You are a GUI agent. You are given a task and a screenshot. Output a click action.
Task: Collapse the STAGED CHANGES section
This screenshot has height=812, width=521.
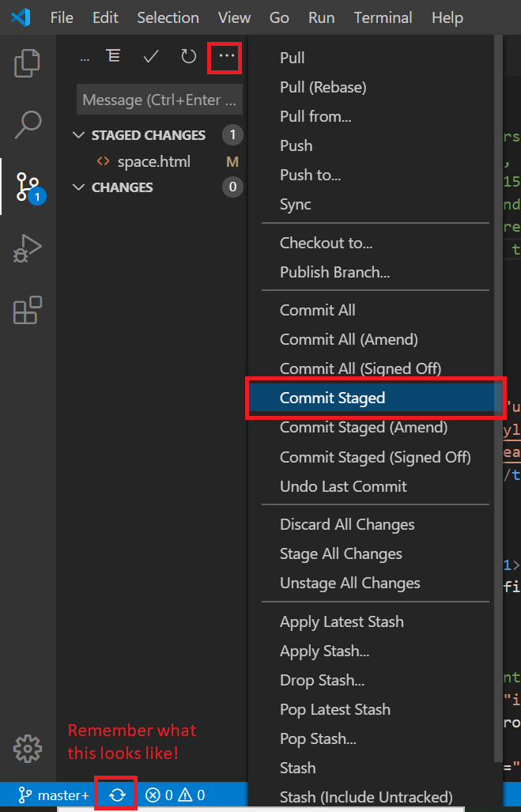tap(77, 135)
